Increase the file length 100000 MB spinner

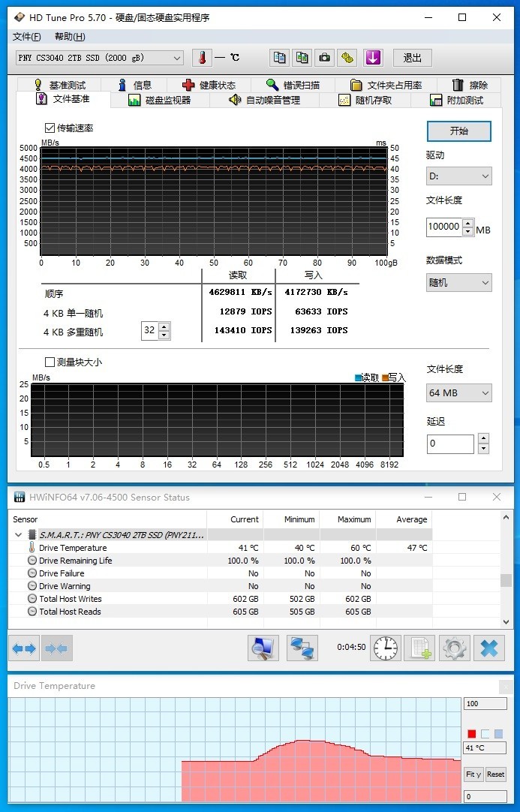click(468, 223)
